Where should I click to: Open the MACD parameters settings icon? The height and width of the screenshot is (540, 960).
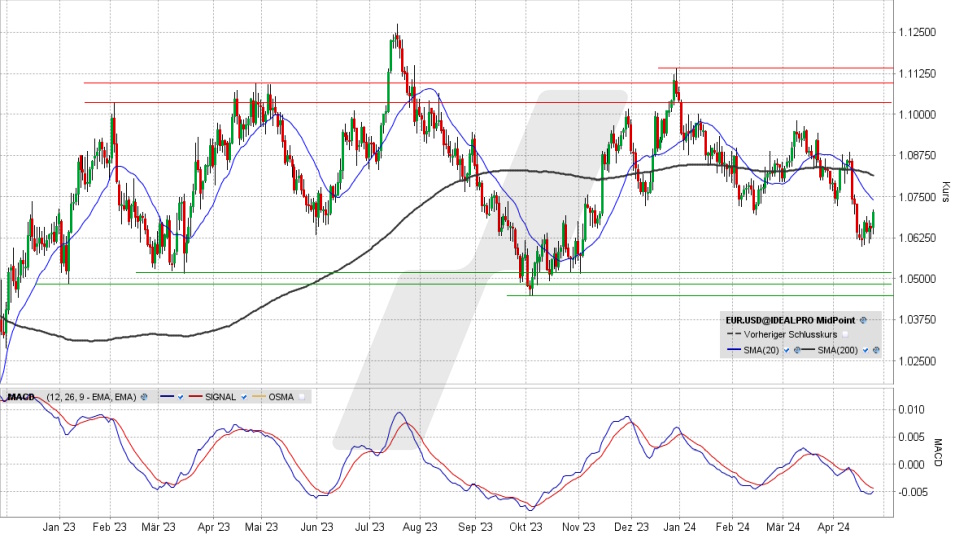point(144,397)
